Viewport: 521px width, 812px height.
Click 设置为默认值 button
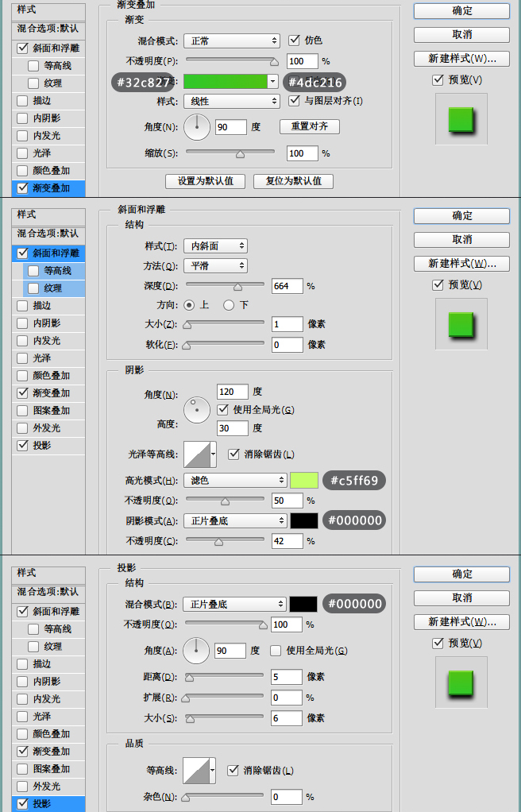pos(205,181)
